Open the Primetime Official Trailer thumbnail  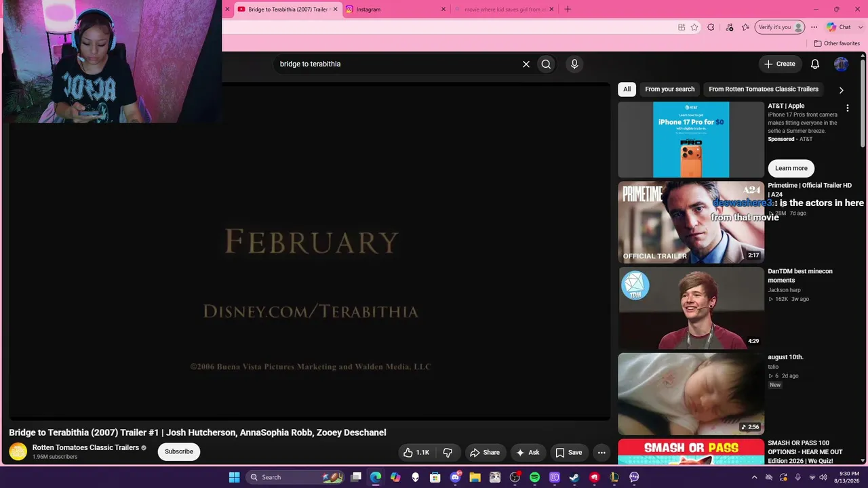tap(691, 222)
